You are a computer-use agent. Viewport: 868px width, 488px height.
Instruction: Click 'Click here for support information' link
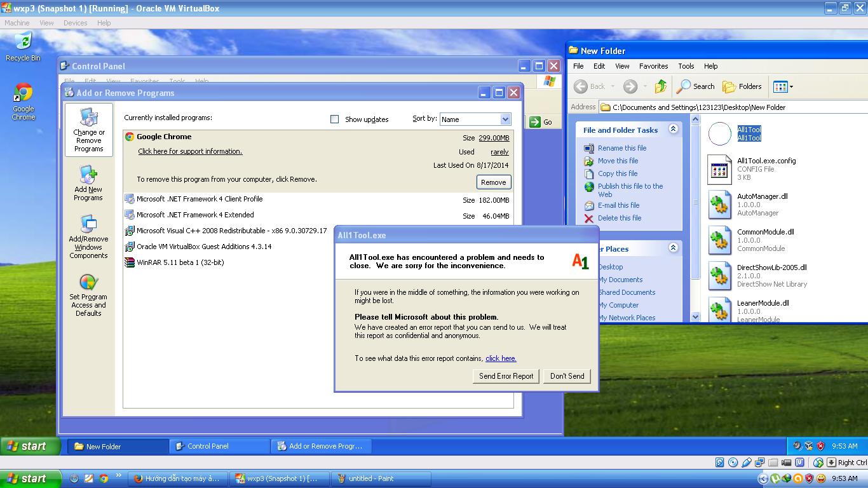(190, 151)
